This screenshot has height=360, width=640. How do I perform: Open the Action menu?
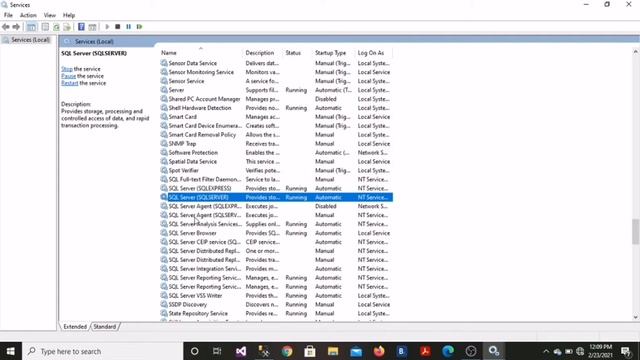(x=28, y=15)
